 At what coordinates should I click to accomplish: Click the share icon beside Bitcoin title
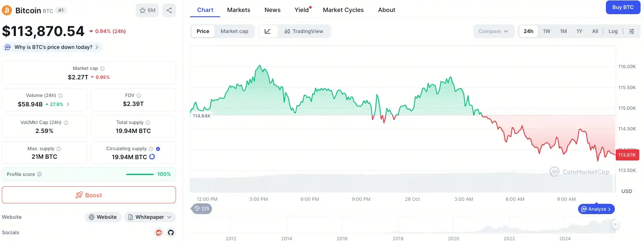[169, 10]
